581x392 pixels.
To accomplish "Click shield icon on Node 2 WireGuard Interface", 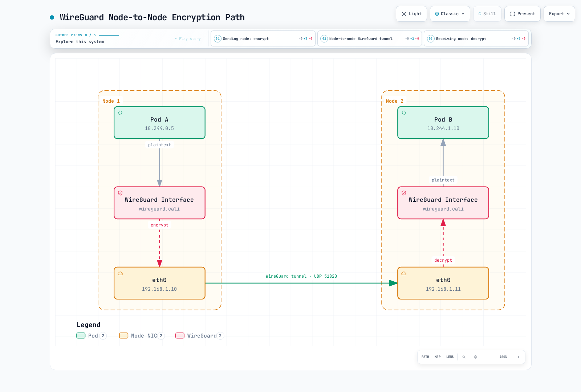I will click(404, 193).
